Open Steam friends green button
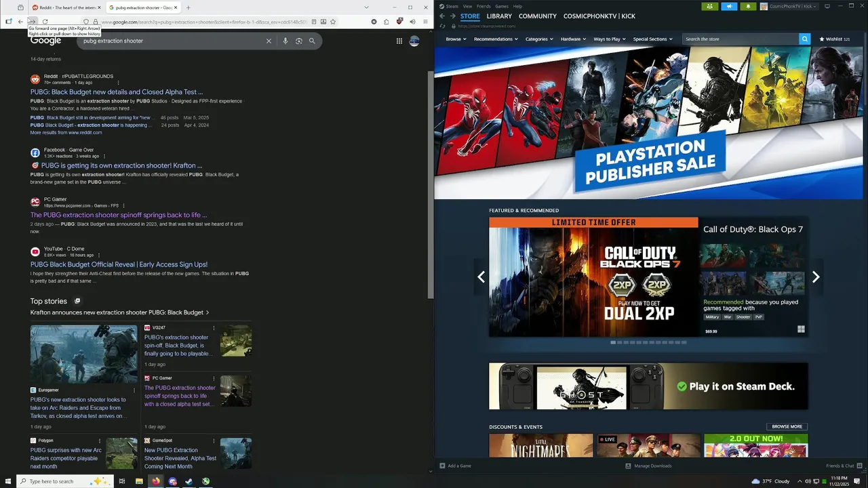Screen dimensions: 868x488 point(710,6)
